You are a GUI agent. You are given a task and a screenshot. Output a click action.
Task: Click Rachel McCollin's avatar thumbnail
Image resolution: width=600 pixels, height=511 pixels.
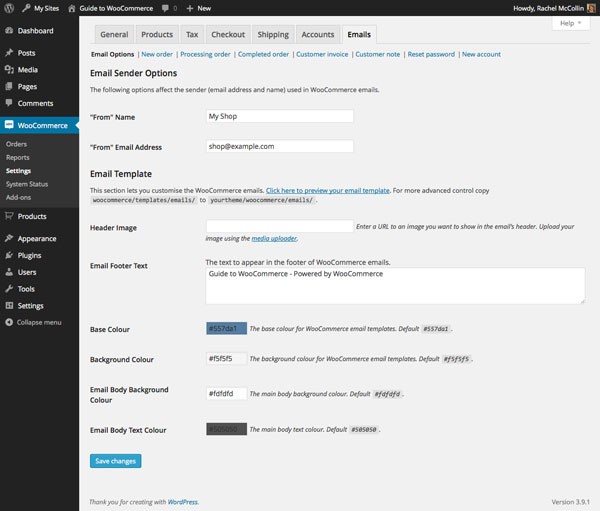[x=591, y=8]
